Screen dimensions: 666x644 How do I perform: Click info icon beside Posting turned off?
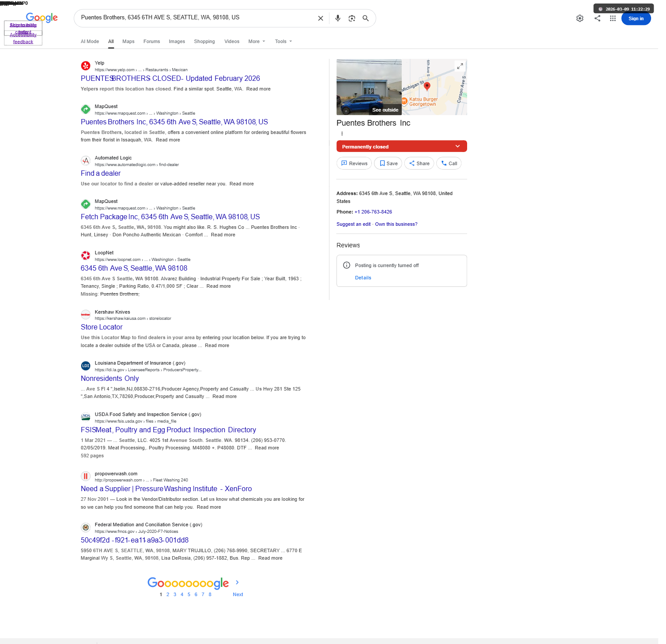pos(346,265)
